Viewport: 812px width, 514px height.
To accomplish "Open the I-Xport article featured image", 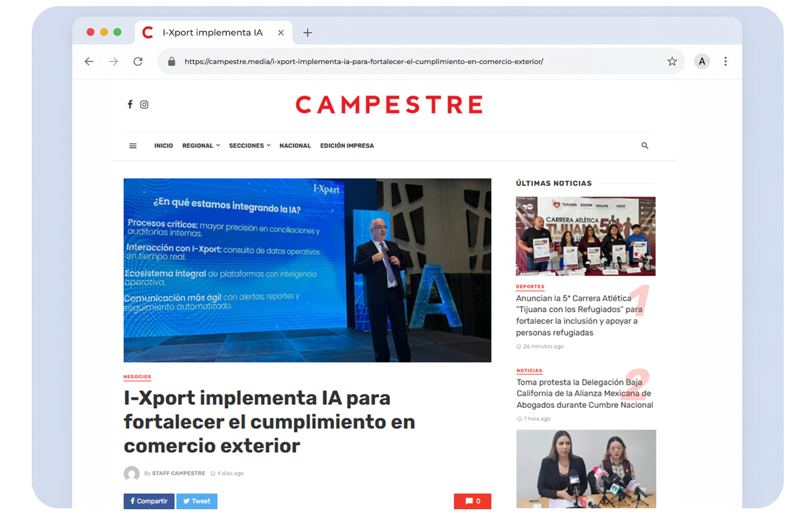I will pyautogui.click(x=307, y=270).
